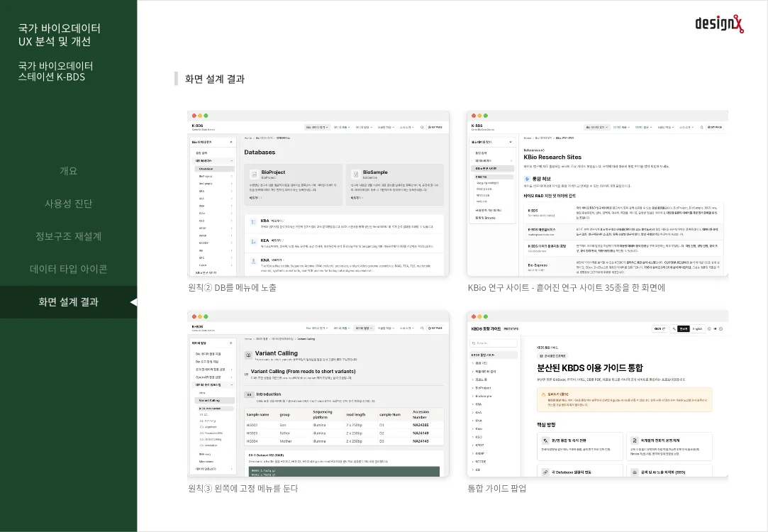Image resolution: width=768 pixels, height=532 pixels.
Task: Select the active 화면 설계 결과 sidebar item
Action: [68, 301]
